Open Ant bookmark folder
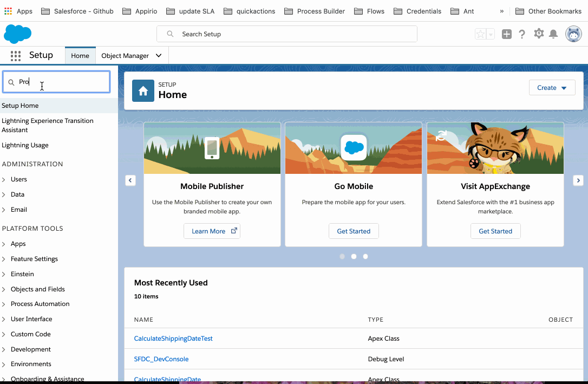Screen dimensions: 588x384 click(x=462, y=11)
